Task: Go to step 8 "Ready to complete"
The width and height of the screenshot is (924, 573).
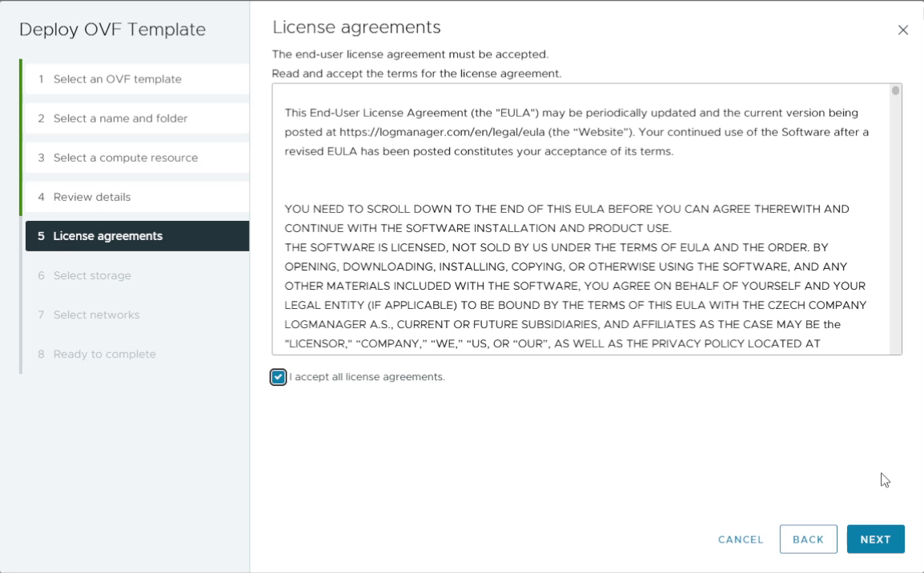Action: 104,353
